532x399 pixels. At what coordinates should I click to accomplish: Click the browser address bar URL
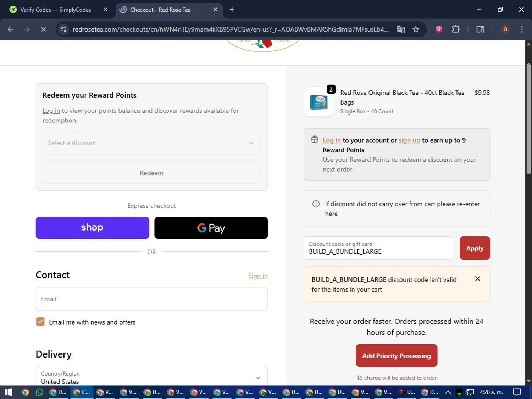tap(231, 29)
